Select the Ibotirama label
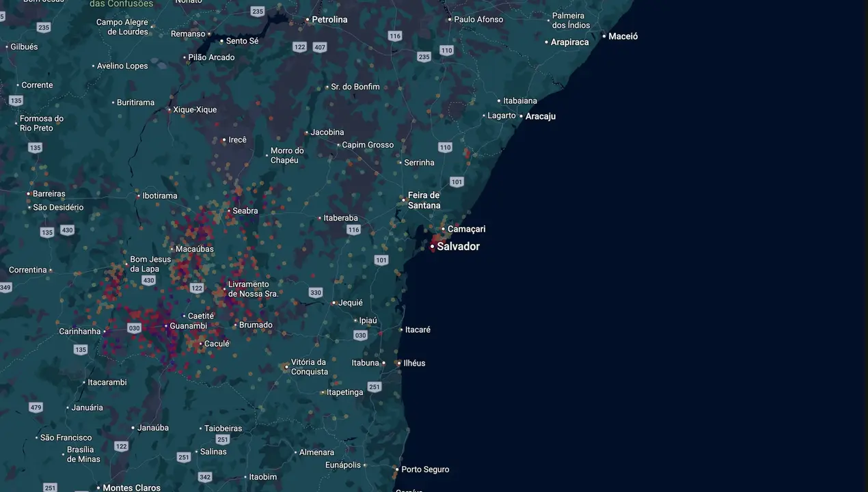The width and height of the screenshot is (868, 492). (x=159, y=196)
